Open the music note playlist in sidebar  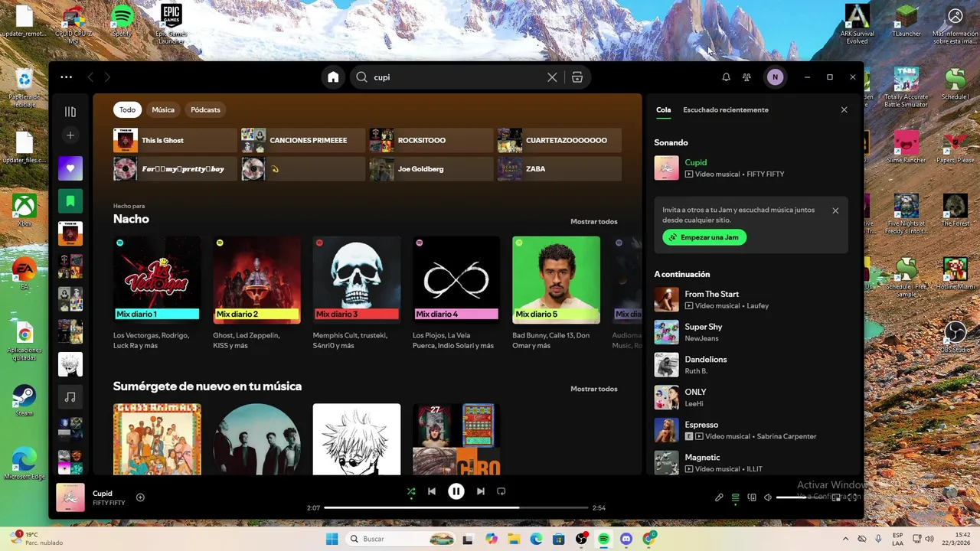pos(70,397)
